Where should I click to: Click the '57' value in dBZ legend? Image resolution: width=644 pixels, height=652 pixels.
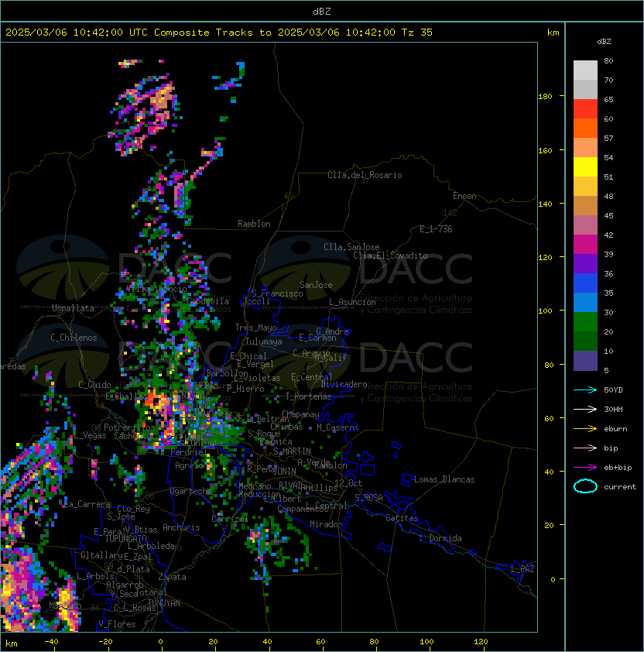pos(608,138)
